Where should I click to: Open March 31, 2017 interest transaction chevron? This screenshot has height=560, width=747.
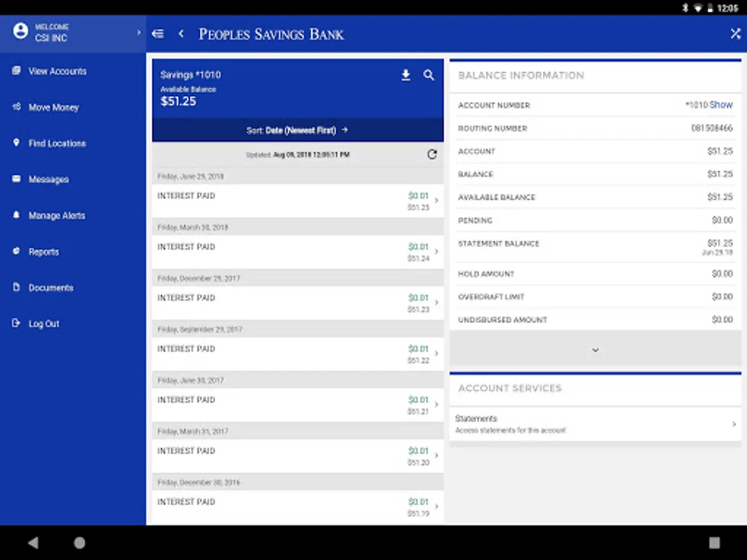click(x=436, y=455)
